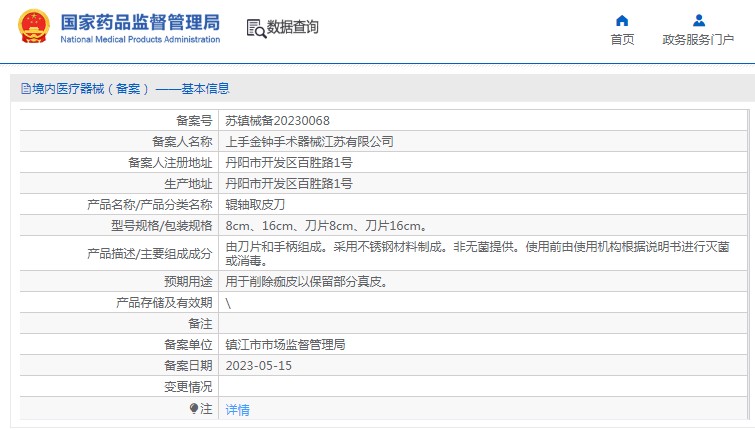755x430 pixels.
Task: Click the 变更情况 label
Action: point(188,387)
